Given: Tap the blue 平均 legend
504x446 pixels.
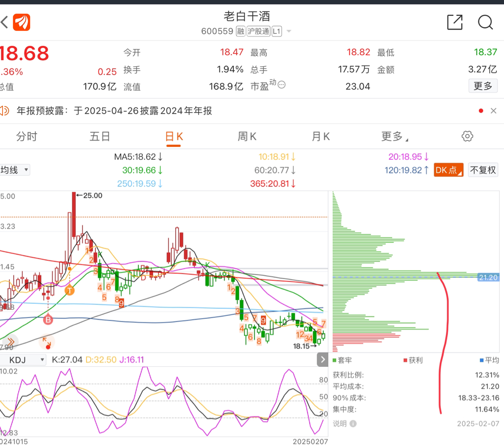Looking at the screenshot, I should 489,360.
